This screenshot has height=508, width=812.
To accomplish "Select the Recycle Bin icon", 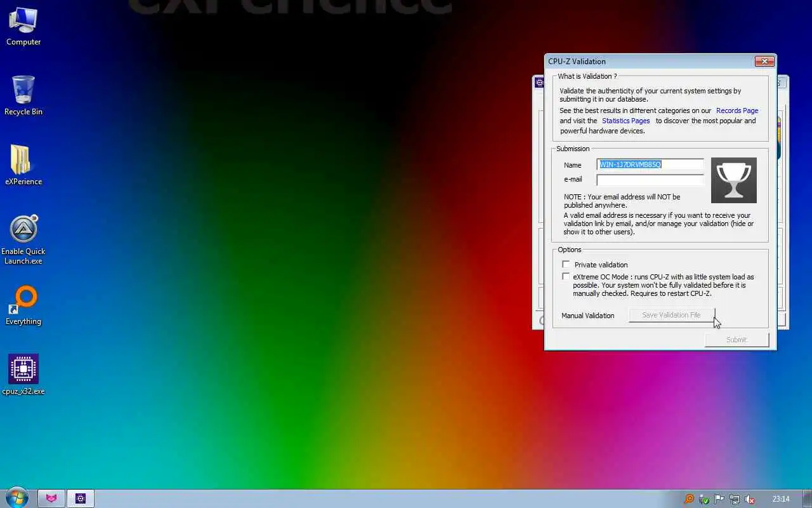I will point(23,95).
